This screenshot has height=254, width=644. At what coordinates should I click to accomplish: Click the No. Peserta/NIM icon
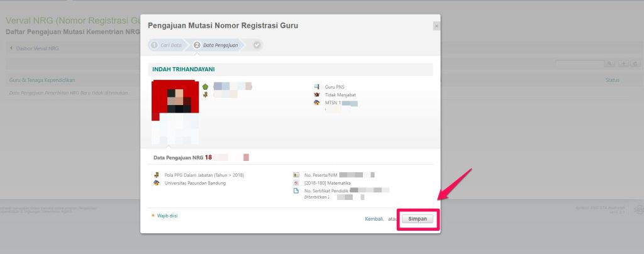click(x=296, y=175)
